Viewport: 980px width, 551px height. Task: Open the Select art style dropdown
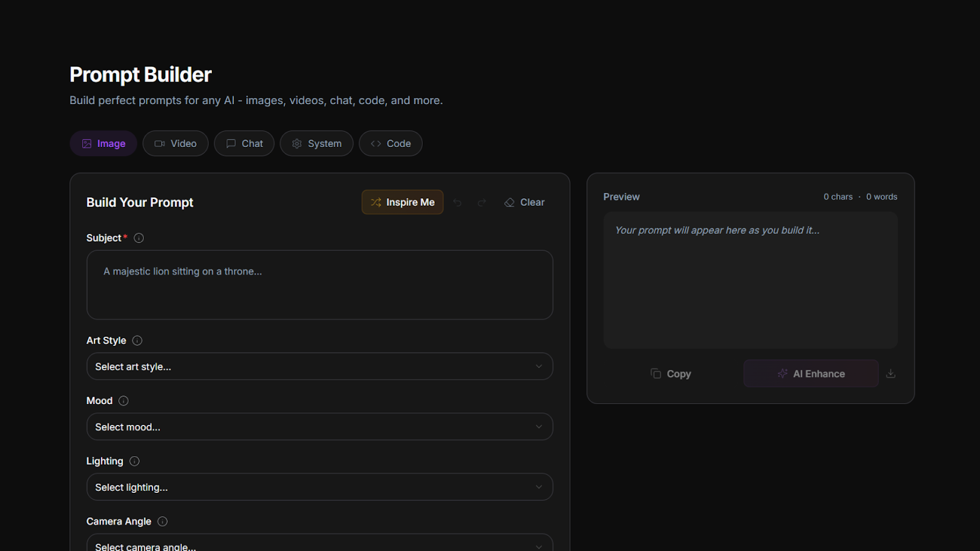coord(320,366)
